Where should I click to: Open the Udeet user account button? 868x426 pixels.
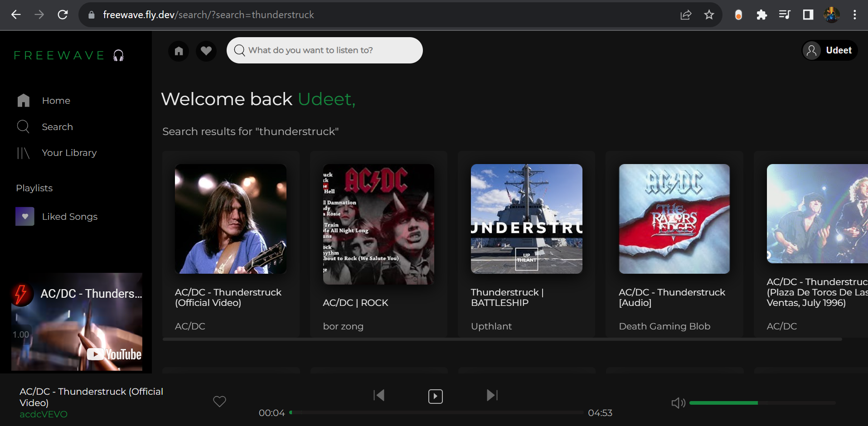click(x=829, y=50)
